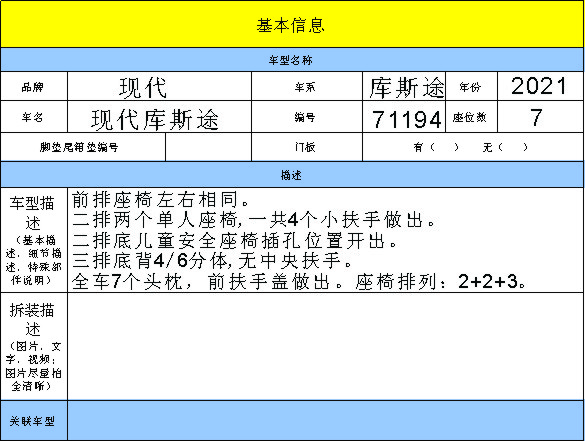This screenshot has width=585, height=441.
Task: Select the year cell showing 2021
Action: tap(540, 86)
